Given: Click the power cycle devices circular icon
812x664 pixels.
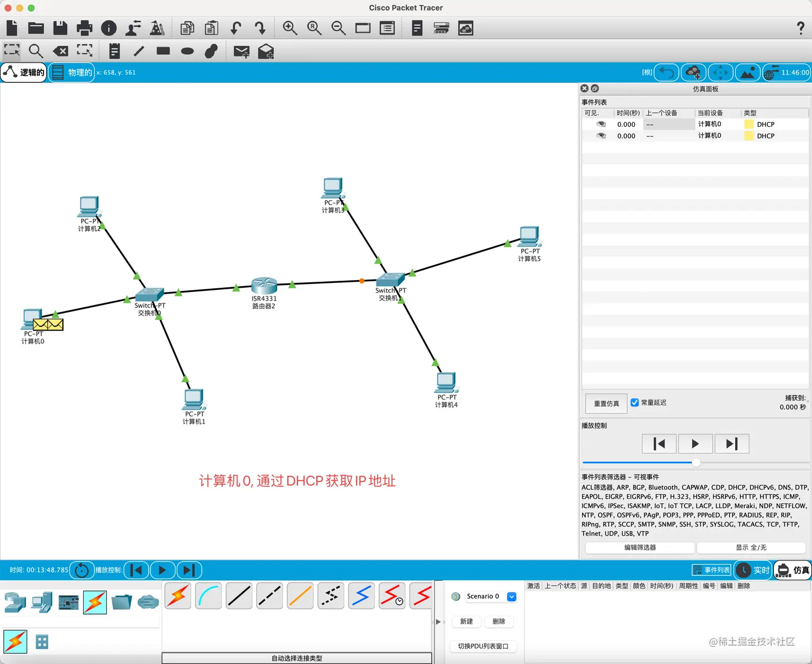Looking at the screenshot, I should point(82,570).
